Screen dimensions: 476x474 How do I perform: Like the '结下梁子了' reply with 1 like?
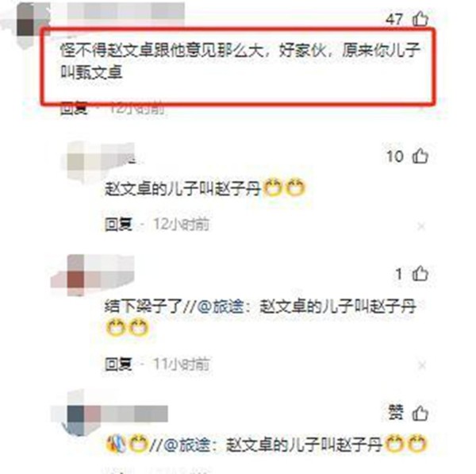pos(420,274)
